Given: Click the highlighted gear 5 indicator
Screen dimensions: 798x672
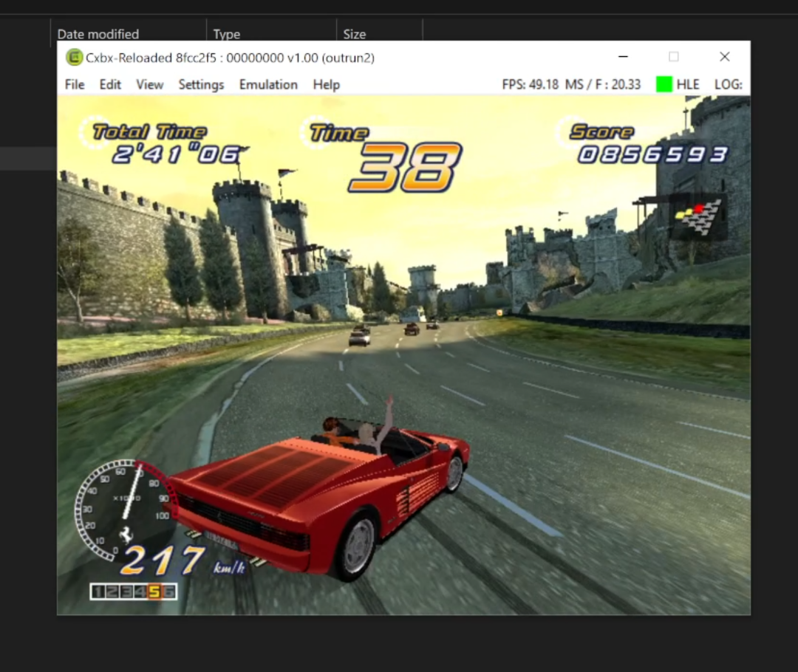Looking at the screenshot, I should pyautogui.click(x=154, y=592).
